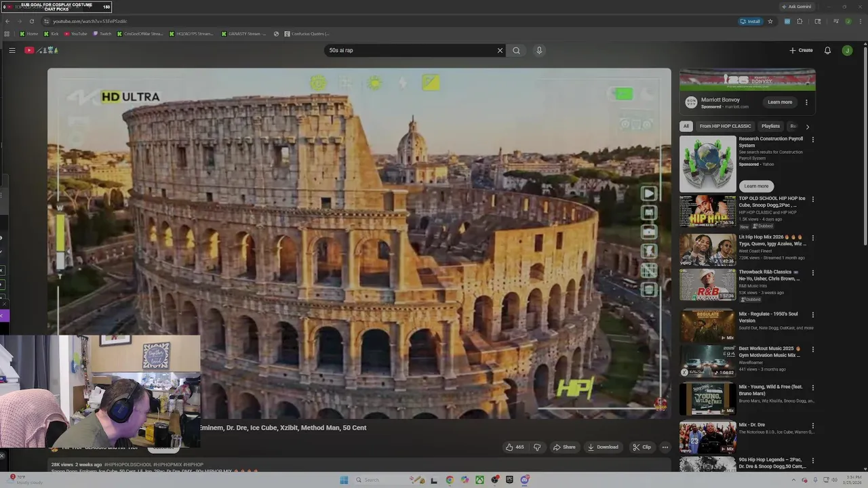Open Chrome from the taskbar

pos(450,480)
